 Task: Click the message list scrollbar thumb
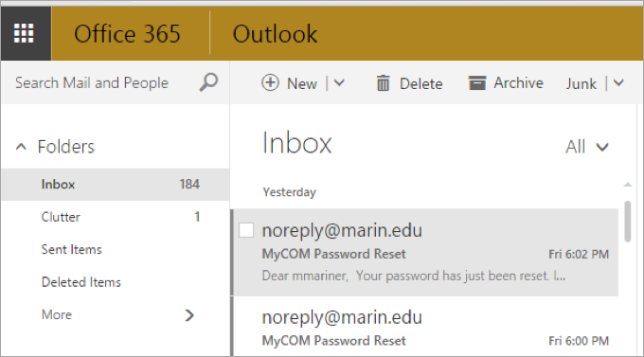(x=627, y=221)
